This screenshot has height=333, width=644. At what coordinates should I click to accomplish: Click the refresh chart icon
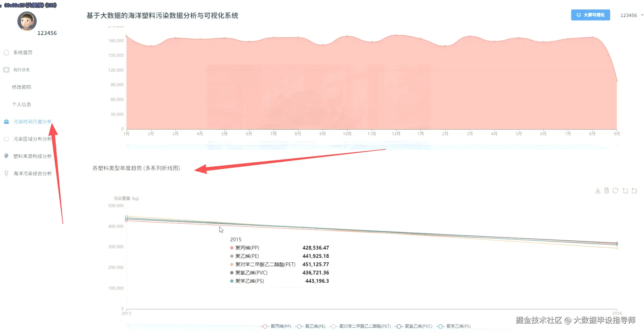(x=615, y=190)
